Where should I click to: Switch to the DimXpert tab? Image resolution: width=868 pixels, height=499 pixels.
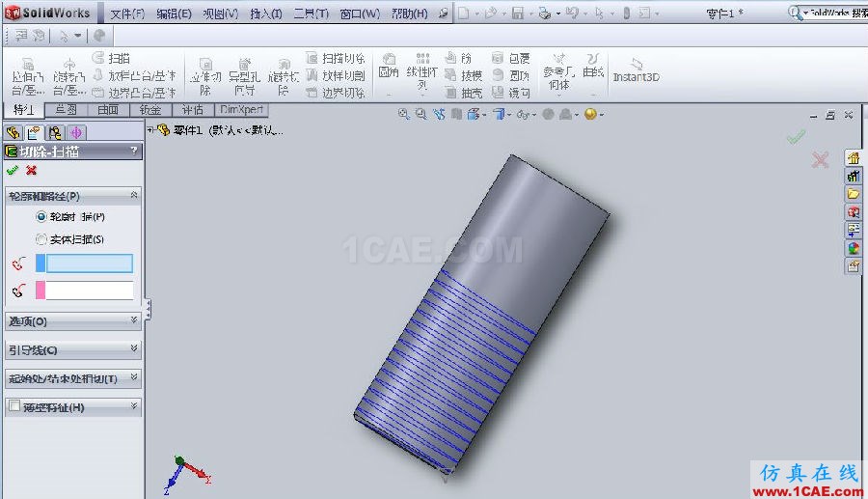tap(241, 109)
